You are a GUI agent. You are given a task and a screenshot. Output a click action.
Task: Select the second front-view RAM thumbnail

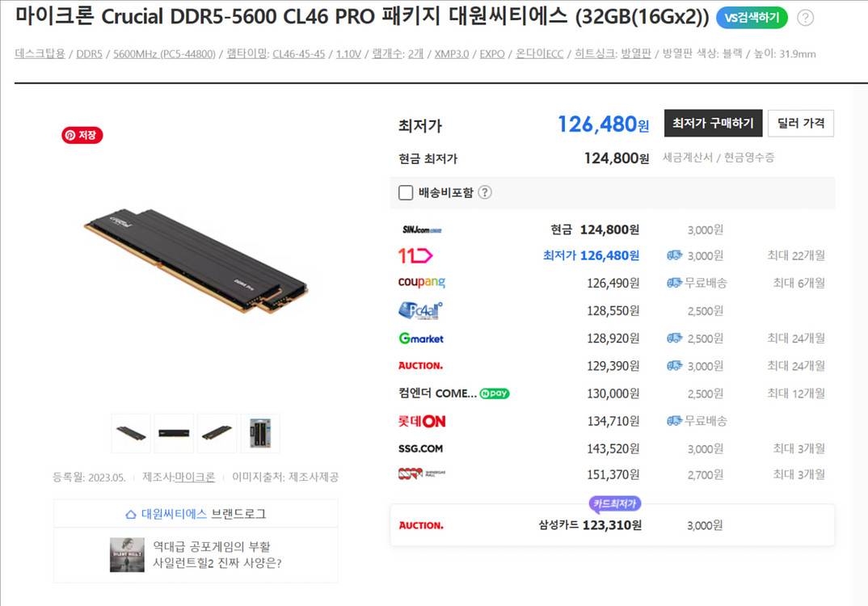coord(174,433)
